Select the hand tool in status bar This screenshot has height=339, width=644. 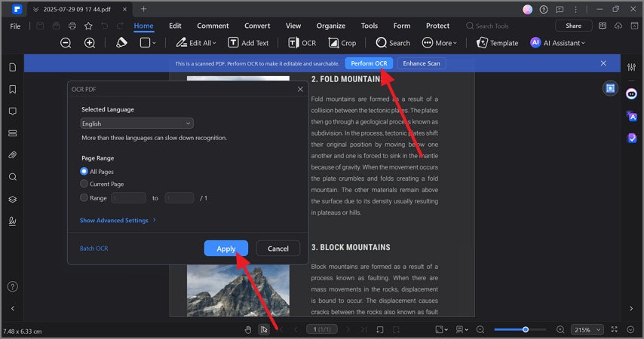coord(248,329)
